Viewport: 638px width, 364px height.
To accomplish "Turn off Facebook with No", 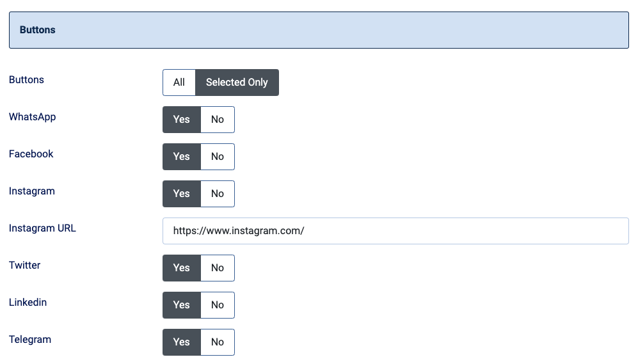I will [x=218, y=157].
